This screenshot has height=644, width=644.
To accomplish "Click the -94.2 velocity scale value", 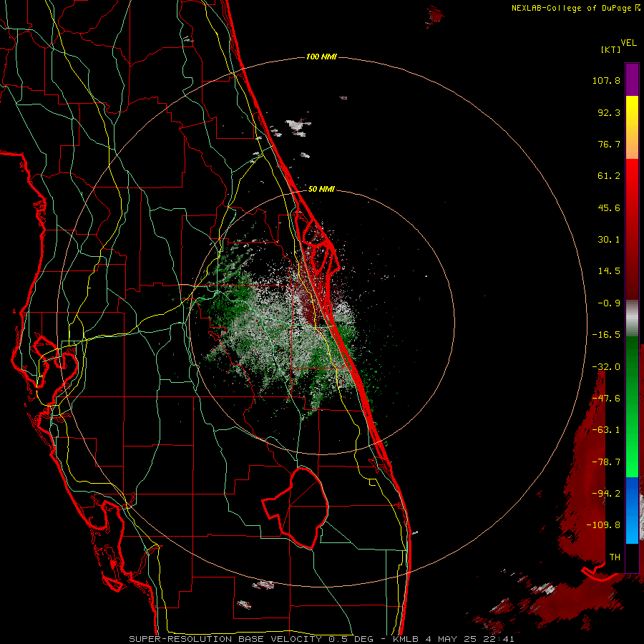I will (x=606, y=493).
